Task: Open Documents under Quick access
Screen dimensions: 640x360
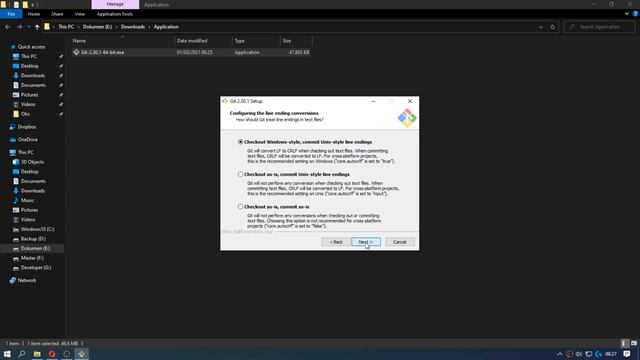Action: tap(33, 85)
